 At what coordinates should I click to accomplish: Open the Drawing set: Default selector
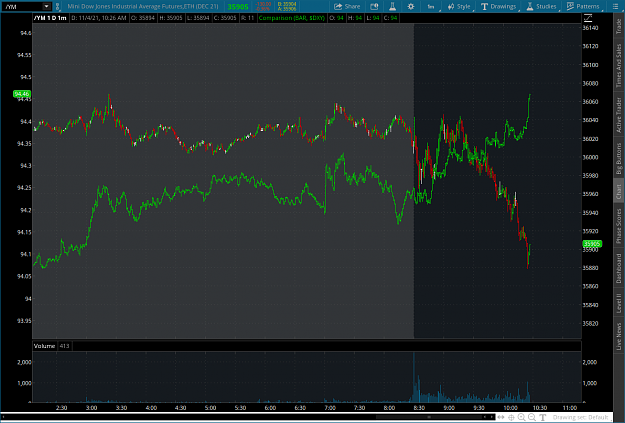coord(580,417)
